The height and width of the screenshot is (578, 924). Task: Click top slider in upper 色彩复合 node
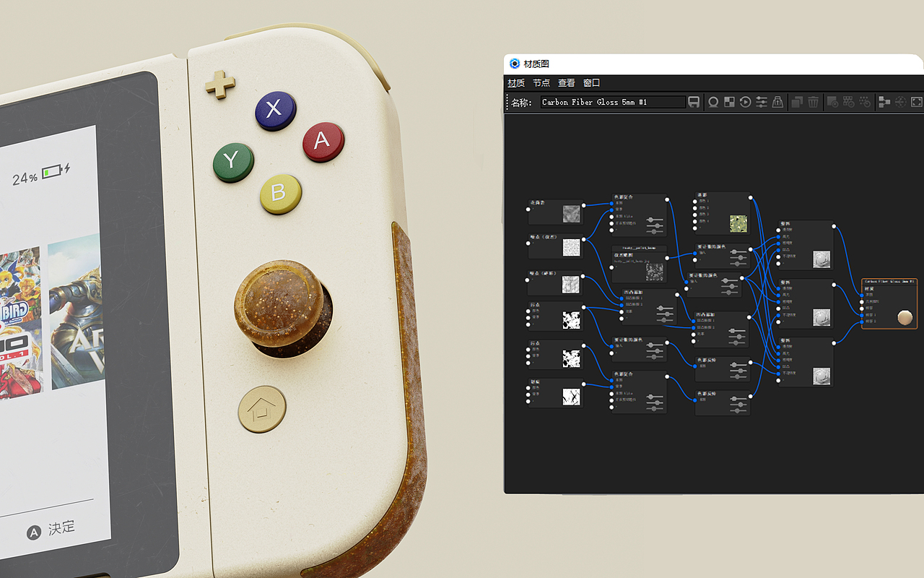click(x=655, y=220)
